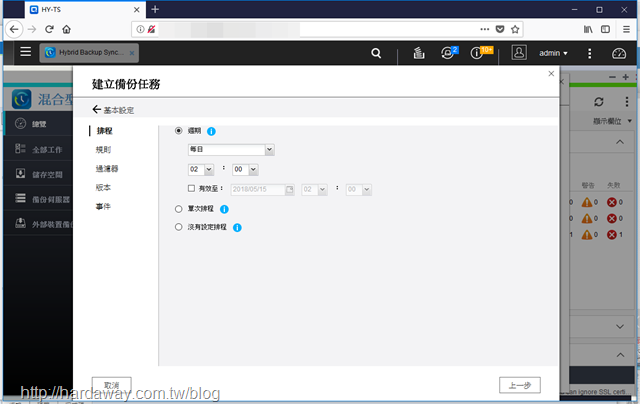This screenshot has height=404, width=640.
Task: Close the Hybrid Backup Sync taskbar tab
Action: coord(132,53)
